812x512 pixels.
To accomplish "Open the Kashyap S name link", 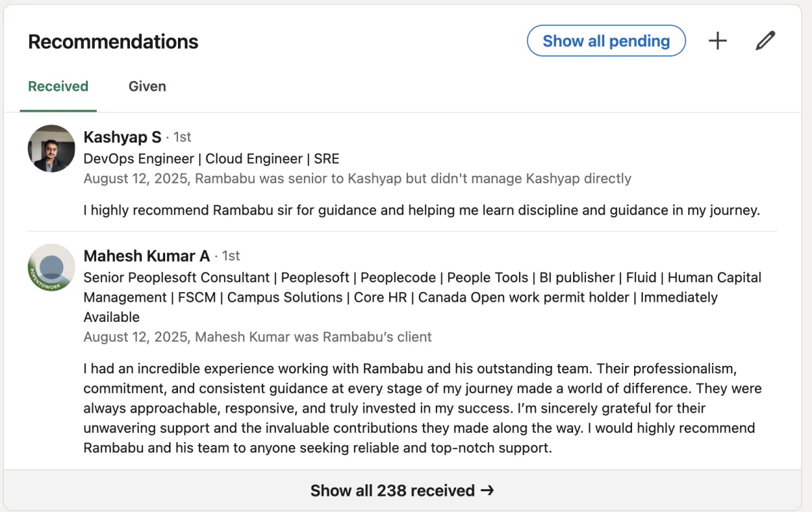I will [122, 137].
